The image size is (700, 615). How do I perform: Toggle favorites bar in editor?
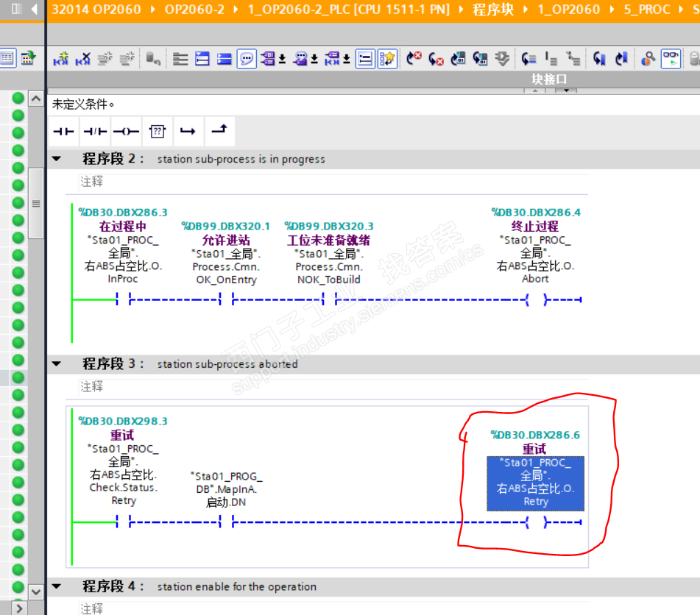click(387, 59)
